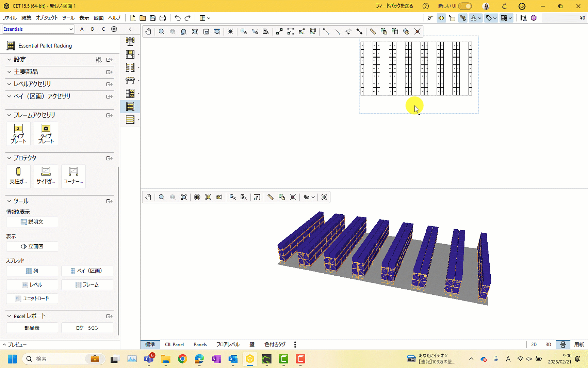
Task: Add the Type Plate camera accessory
Action: coord(46,134)
